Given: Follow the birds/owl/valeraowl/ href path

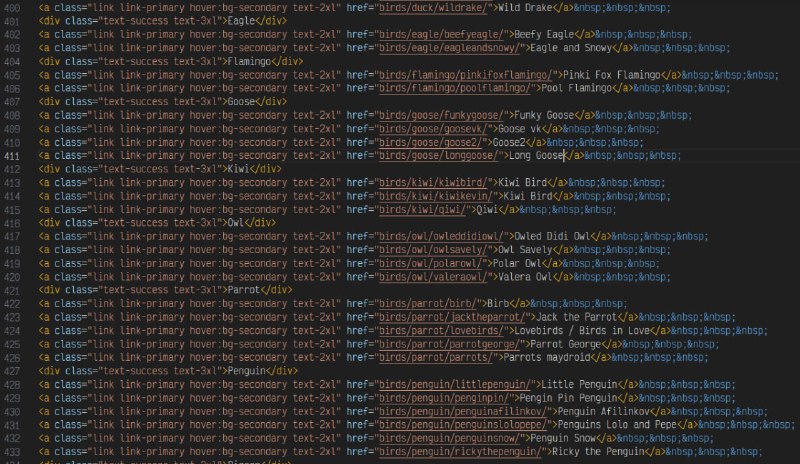Looking at the screenshot, I should pyautogui.click(x=433, y=277).
